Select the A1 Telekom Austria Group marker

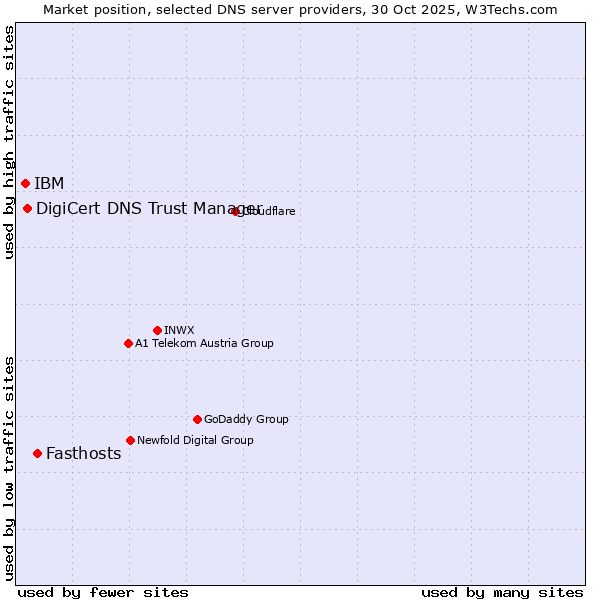[128, 343]
